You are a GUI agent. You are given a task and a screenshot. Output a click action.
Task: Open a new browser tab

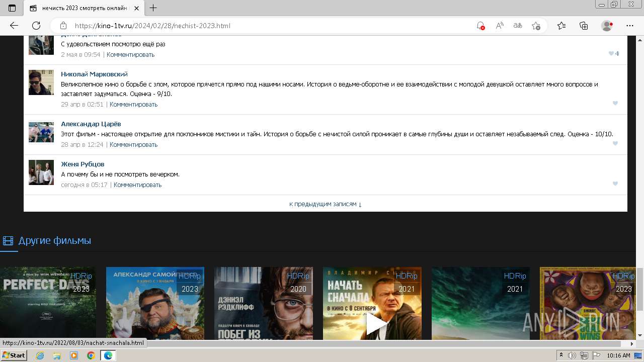(153, 8)
